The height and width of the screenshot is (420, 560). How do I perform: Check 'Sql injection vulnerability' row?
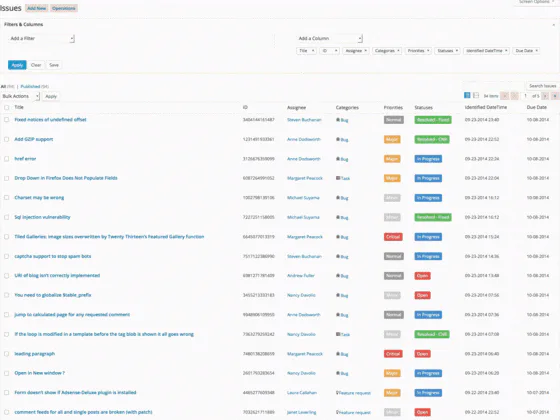coord(6,217)
